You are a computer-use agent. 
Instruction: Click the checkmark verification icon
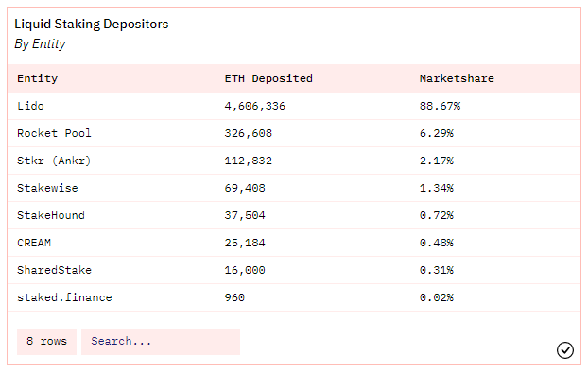(x=564, y=350)
